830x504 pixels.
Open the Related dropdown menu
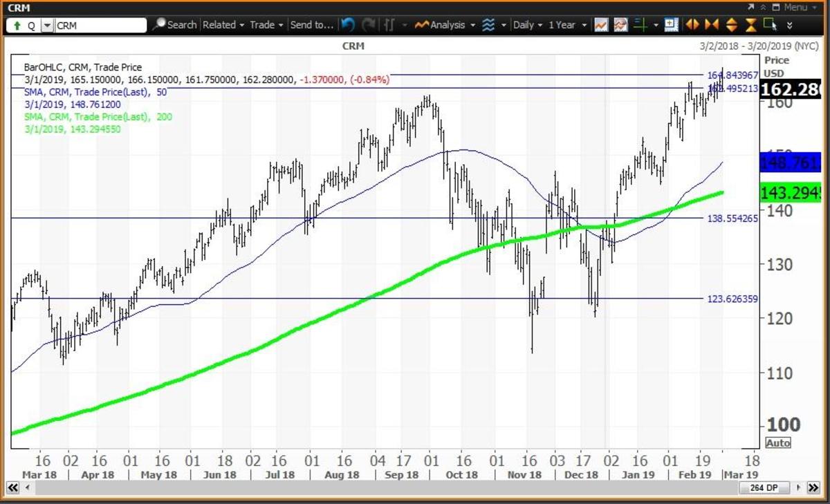(223, 25)
